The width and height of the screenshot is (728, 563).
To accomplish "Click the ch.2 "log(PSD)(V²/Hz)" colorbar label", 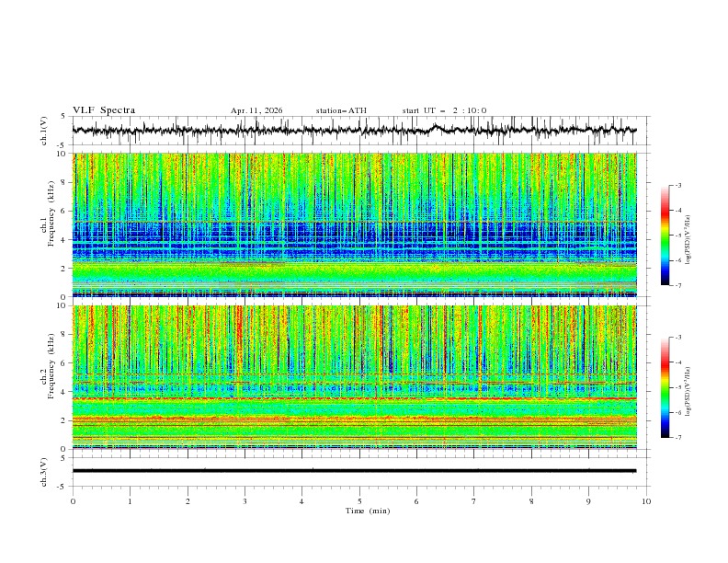I will tap(688, 392).
